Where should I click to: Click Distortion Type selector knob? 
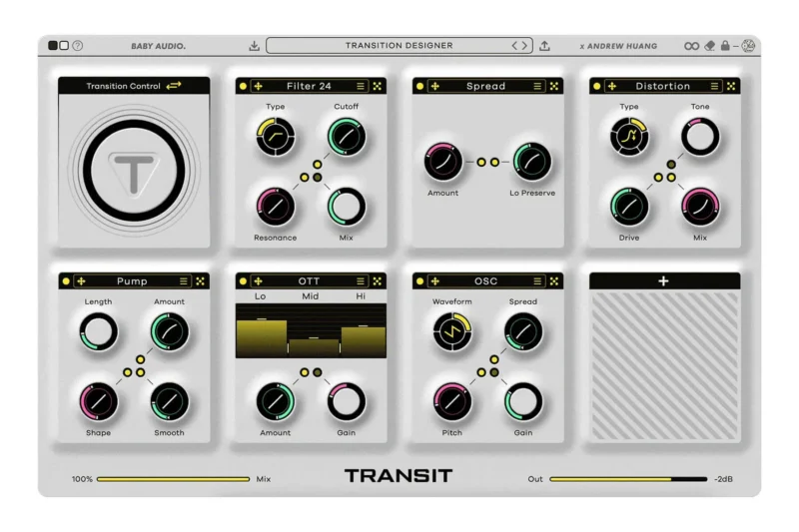(629, 137)
